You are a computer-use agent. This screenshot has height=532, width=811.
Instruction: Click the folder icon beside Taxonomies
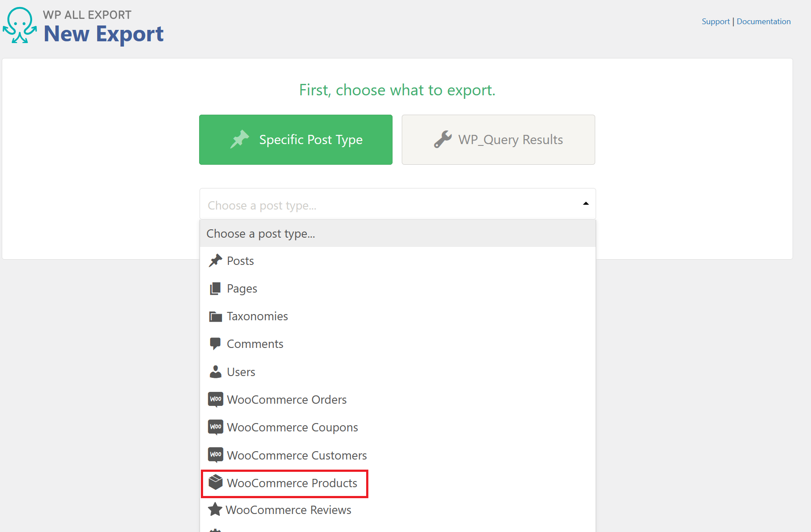pyautogui.click(x=215, y=316)
